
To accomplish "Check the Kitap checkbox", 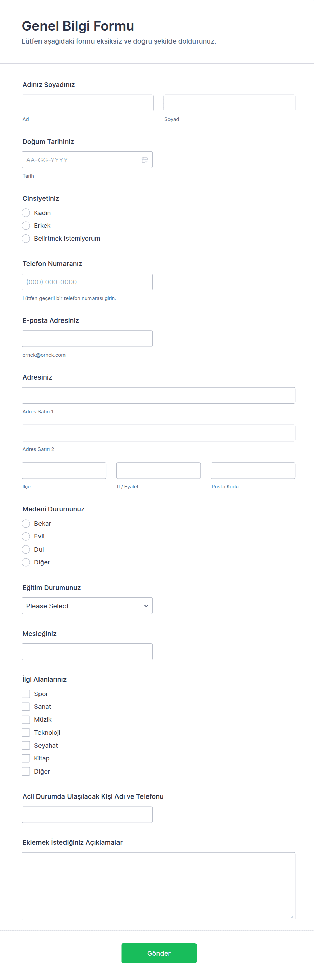I will (x=26, y=759).
